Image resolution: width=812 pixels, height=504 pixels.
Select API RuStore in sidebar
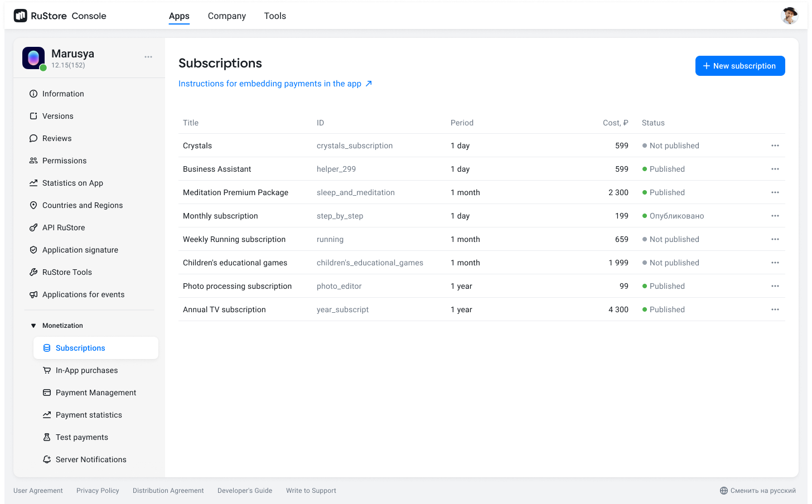coord(64,227)
